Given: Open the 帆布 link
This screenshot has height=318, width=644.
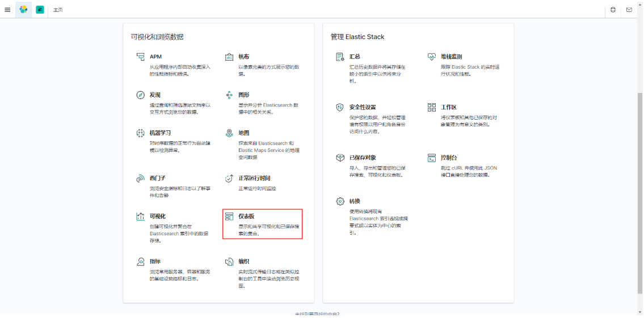Looking at the screenshot, I should point(243,57).
